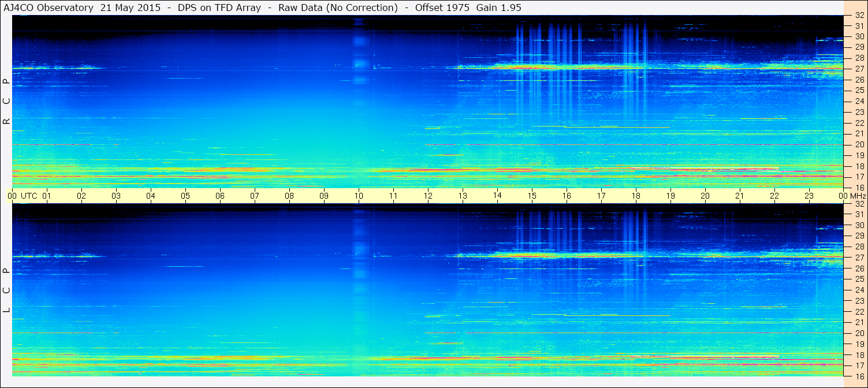Click the ending 00 hour mark beside MHz
868x388 pixels.
pyautogui.click(x=844, y=196)
